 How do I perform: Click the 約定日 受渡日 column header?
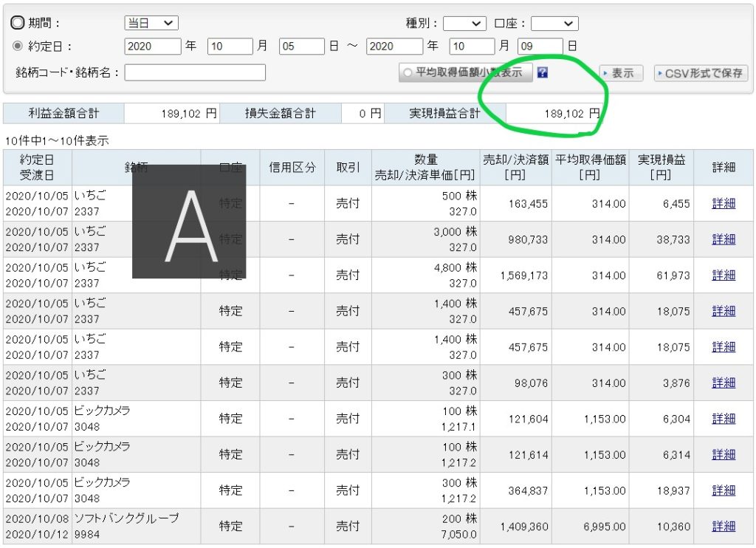(x=37, y=168)
